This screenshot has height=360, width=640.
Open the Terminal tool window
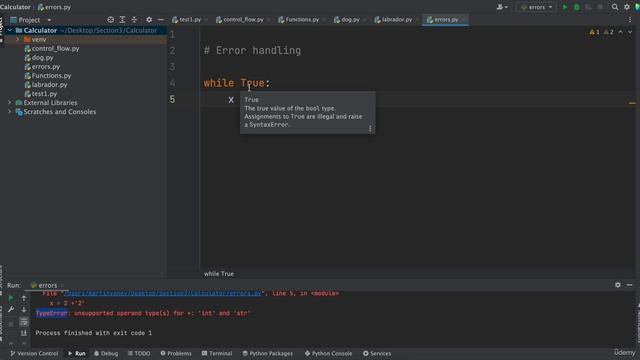click(217, 353)
